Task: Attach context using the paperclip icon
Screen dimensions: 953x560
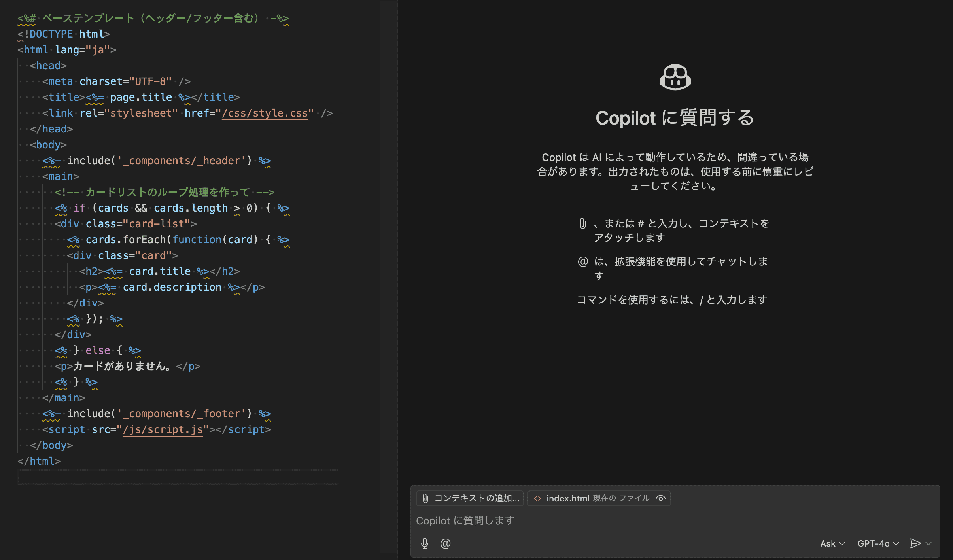Action: [425, 498]
